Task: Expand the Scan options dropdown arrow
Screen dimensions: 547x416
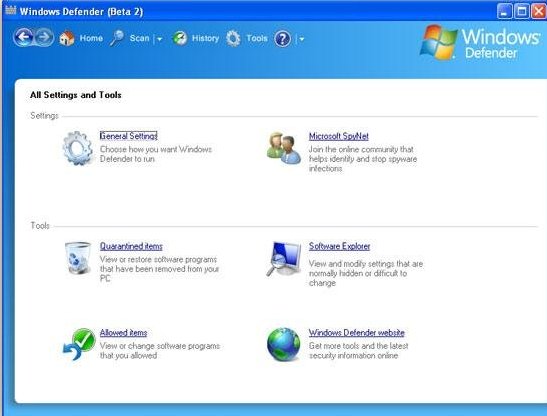Action: pos(160,39)
